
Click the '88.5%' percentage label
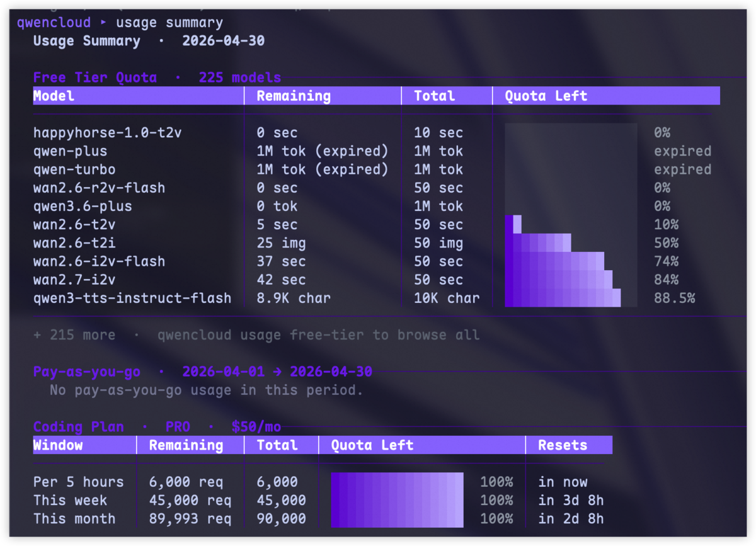click(675, 298)
